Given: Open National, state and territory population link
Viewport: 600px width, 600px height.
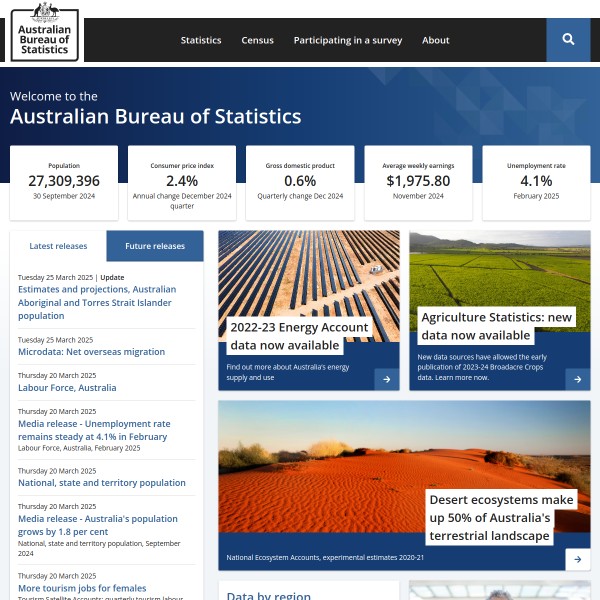Looking at the screenshot, I should pyautogui.click(x=102, y=483).
